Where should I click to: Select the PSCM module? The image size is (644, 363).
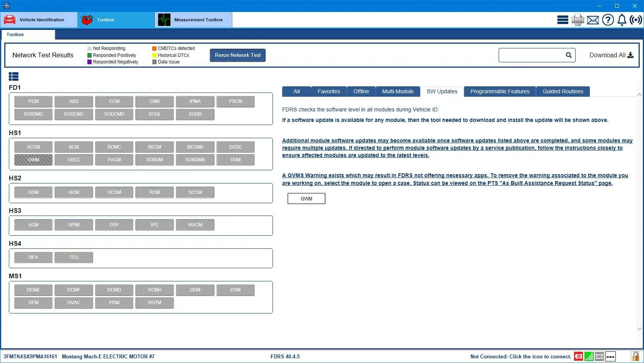pos(235,101)
